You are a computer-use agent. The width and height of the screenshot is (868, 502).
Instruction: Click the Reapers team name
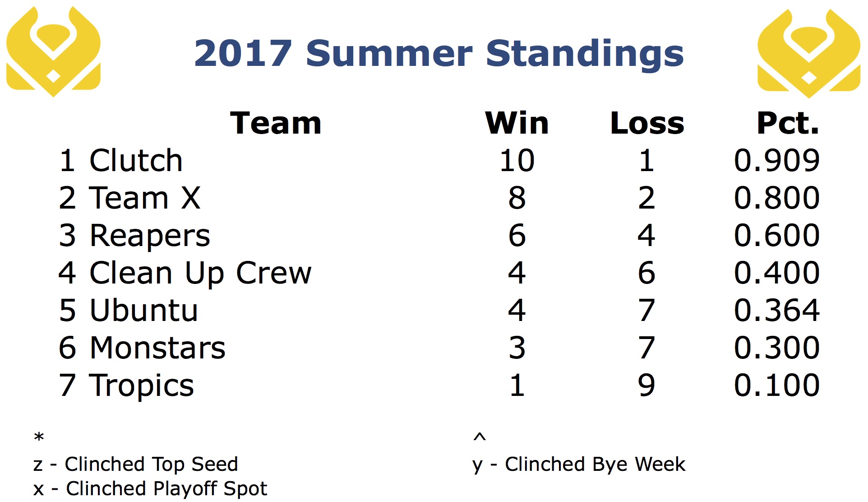point(150,236)
